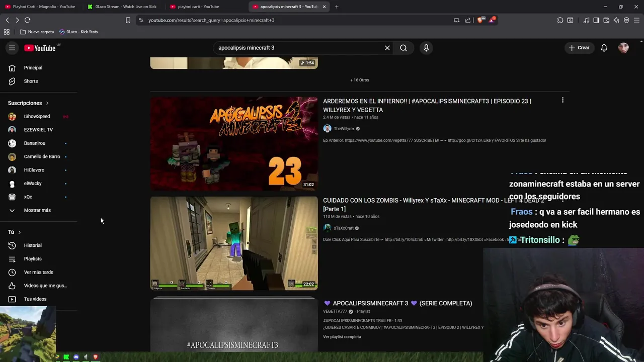Open the apps grid in bookmarks bar
This screenshot has height=362, width=644.
point(7,32)
